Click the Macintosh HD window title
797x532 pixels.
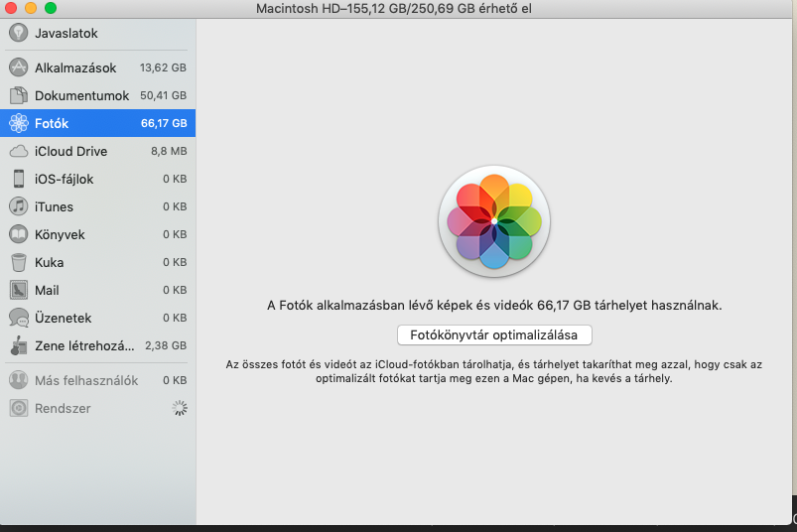pyautogui.click(x=394, y=9)
